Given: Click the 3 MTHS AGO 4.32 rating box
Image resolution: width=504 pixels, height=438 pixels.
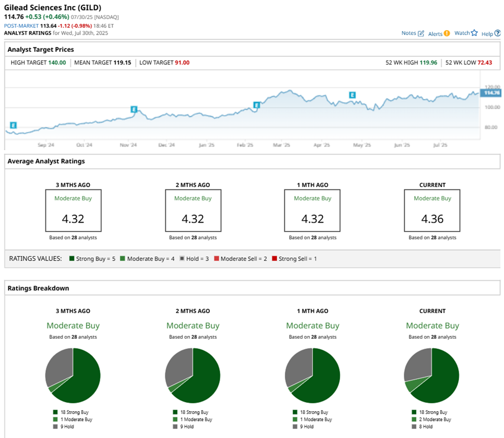Looking at the screenshot, I should coord(73,210).
